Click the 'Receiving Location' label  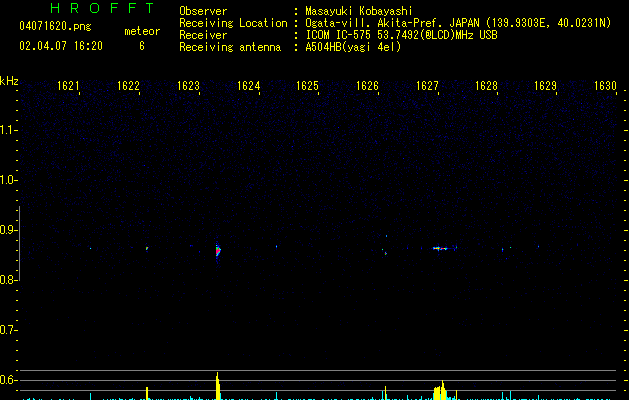233,23
